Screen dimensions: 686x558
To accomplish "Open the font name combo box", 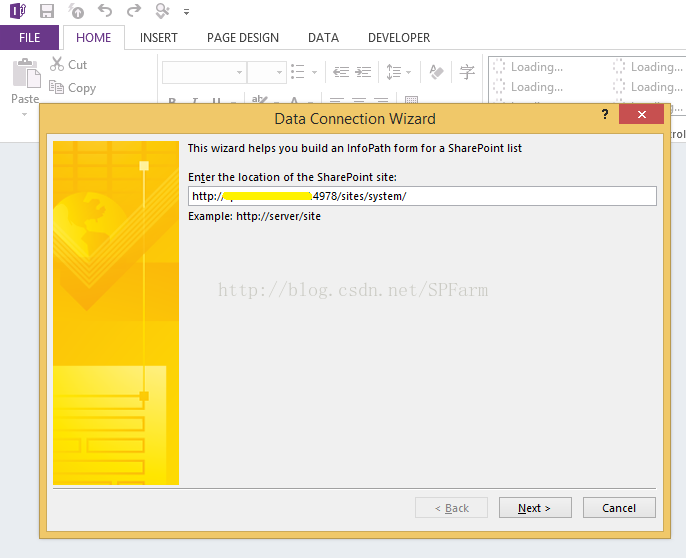I will (204, 72).
